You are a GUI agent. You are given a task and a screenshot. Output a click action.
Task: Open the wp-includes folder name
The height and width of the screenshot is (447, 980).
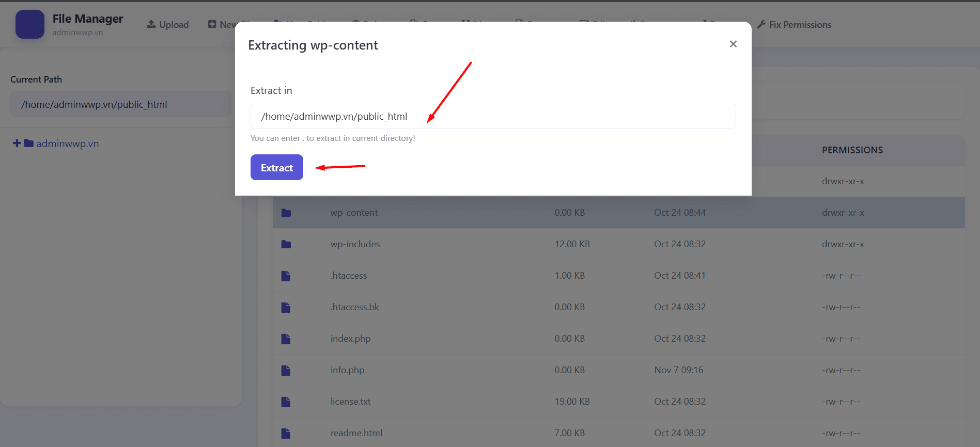tap(355, 244)
